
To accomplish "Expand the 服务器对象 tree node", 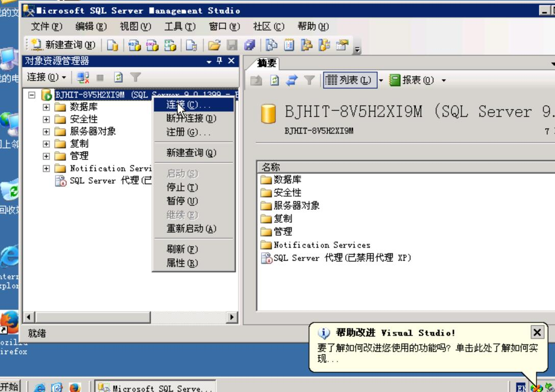I will point(46,132).
